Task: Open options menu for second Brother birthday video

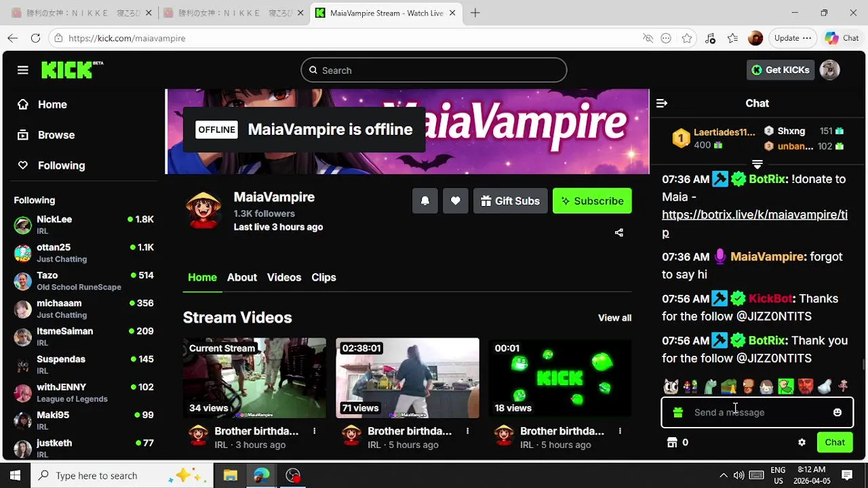Action: click(467, 431)
